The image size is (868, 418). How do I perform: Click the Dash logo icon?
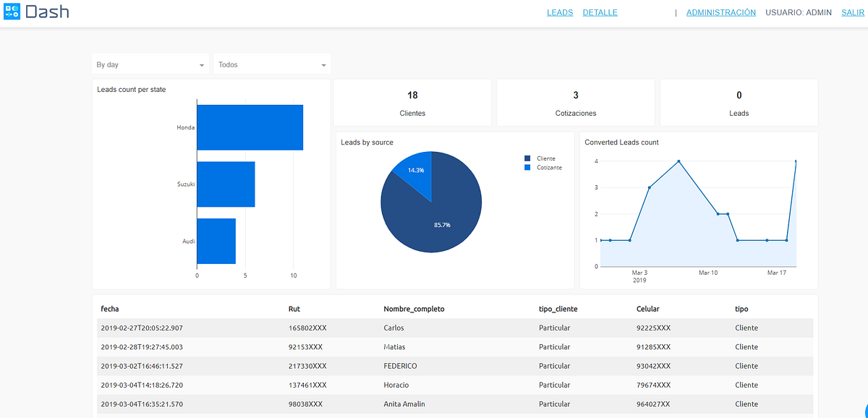tap(12, 12)
